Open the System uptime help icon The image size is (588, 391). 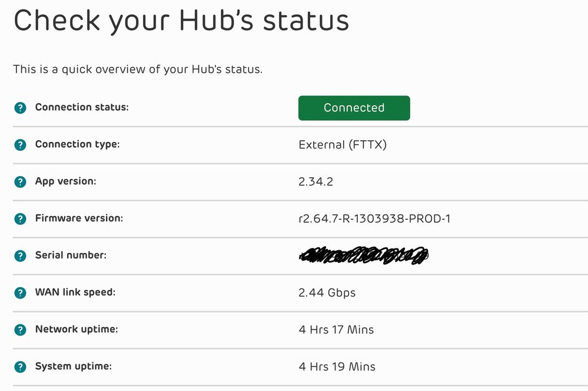coord(20,367)
